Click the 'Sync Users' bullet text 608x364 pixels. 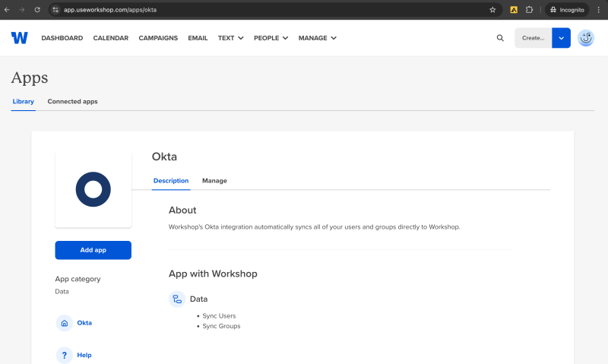219,316
